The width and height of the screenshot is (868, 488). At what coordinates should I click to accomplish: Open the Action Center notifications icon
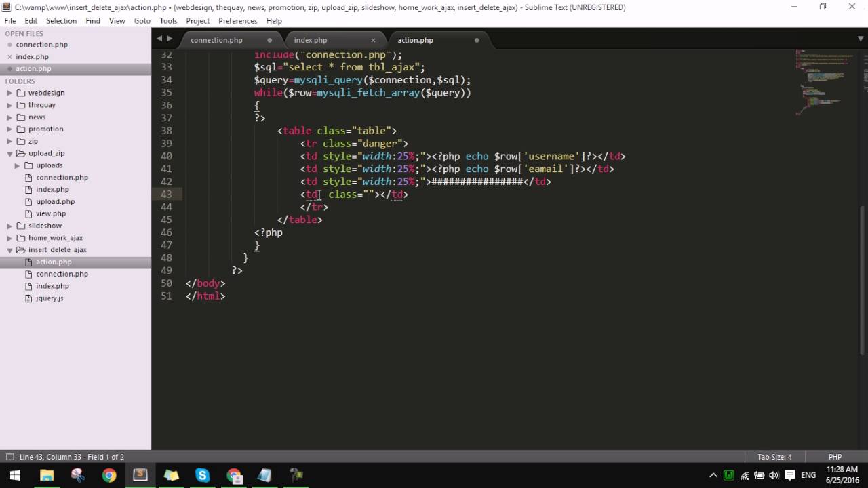click(789, 475)
